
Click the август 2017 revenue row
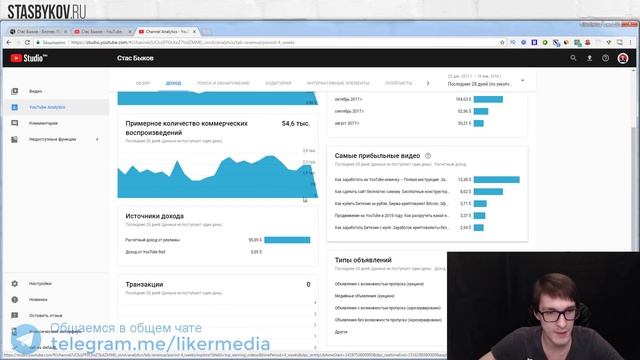pos(427,123)
